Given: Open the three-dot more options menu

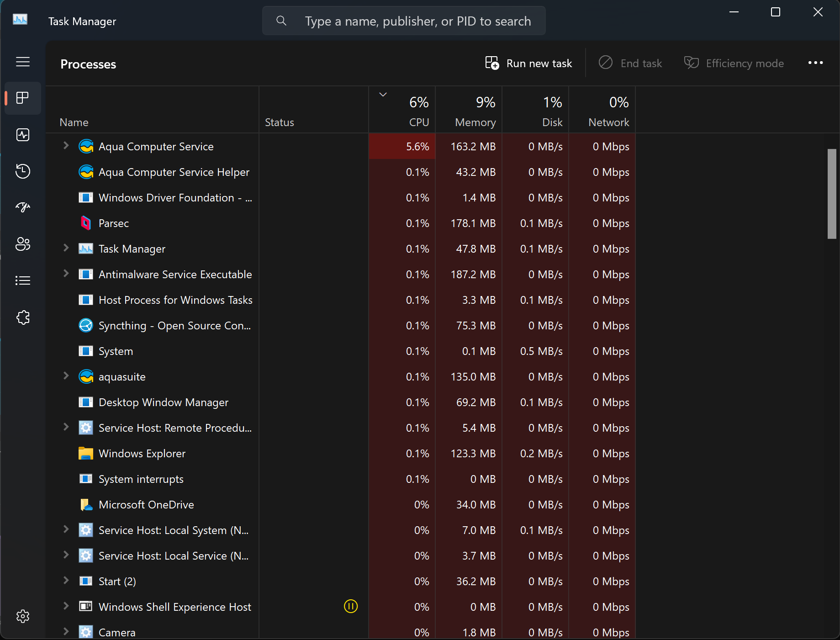Looking at the screenshot, I should tap(815, 63).
